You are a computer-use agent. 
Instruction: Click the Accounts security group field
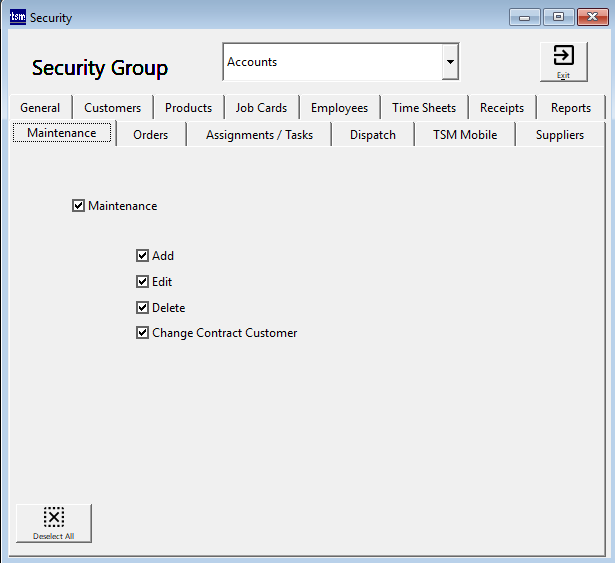[x=331, y=62]
